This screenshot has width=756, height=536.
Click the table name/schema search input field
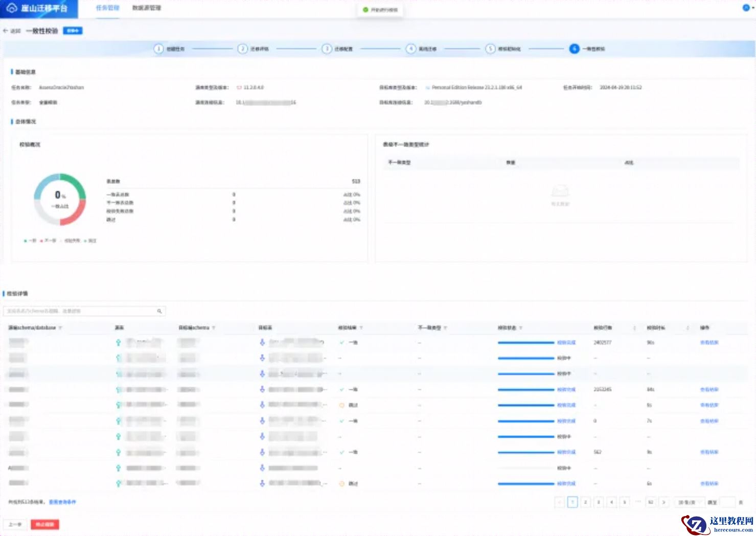(79, 311)
